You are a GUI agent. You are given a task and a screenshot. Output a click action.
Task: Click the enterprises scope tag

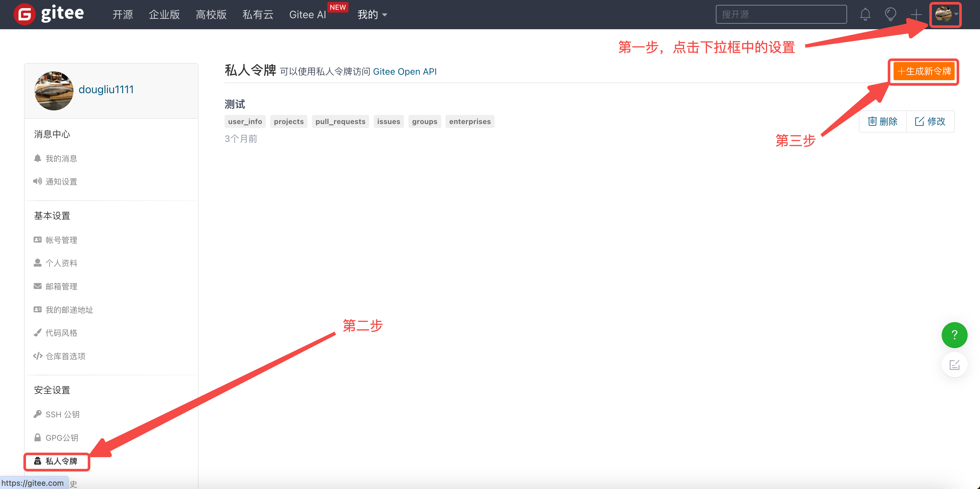470,121
